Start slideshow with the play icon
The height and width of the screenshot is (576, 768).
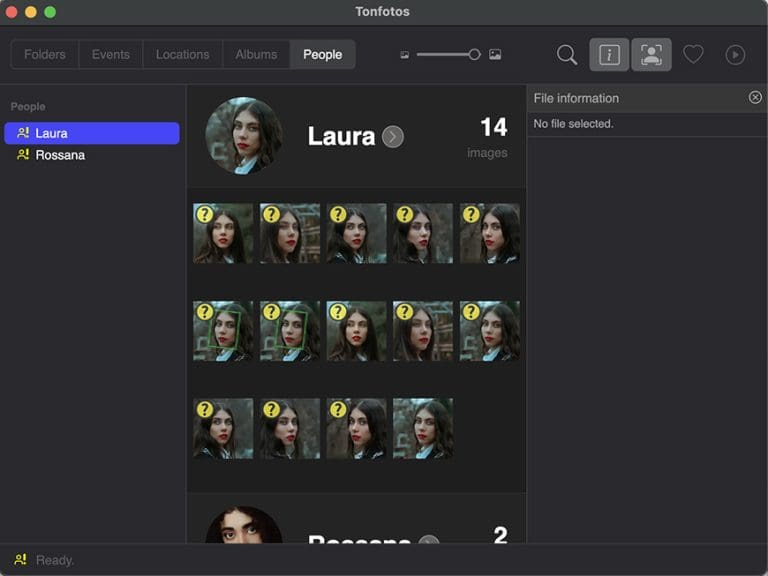(735, 54)
